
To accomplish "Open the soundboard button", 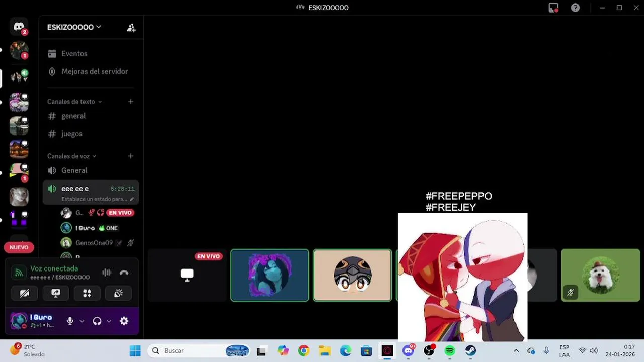I will click(118, 293).
